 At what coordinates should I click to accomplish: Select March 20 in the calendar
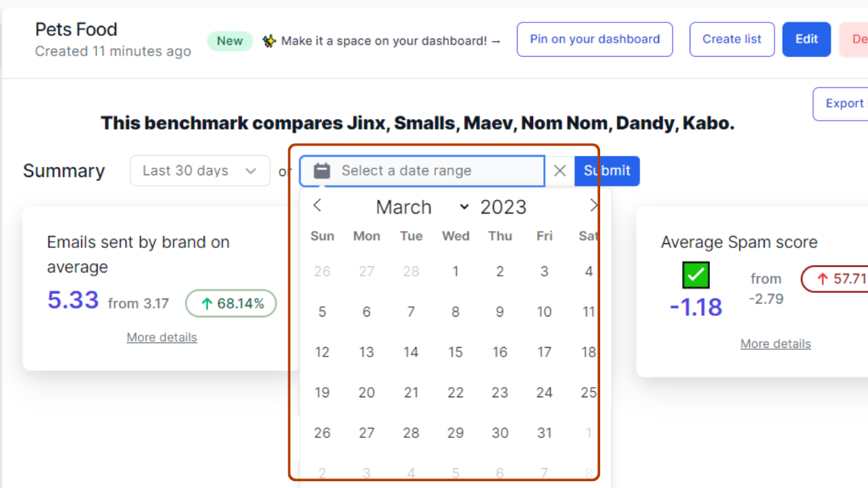click(x=367, y=392)
